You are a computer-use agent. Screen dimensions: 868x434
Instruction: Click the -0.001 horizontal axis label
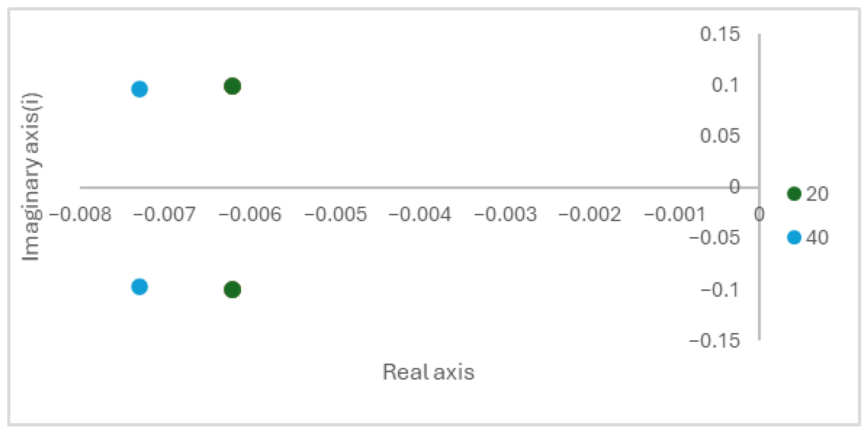tap(675, 214)
